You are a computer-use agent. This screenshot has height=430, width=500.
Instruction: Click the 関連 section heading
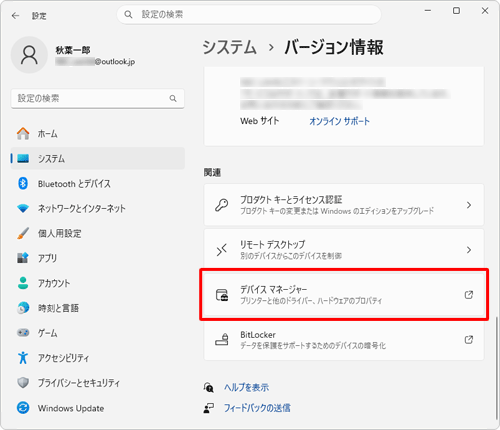[212, 172]
